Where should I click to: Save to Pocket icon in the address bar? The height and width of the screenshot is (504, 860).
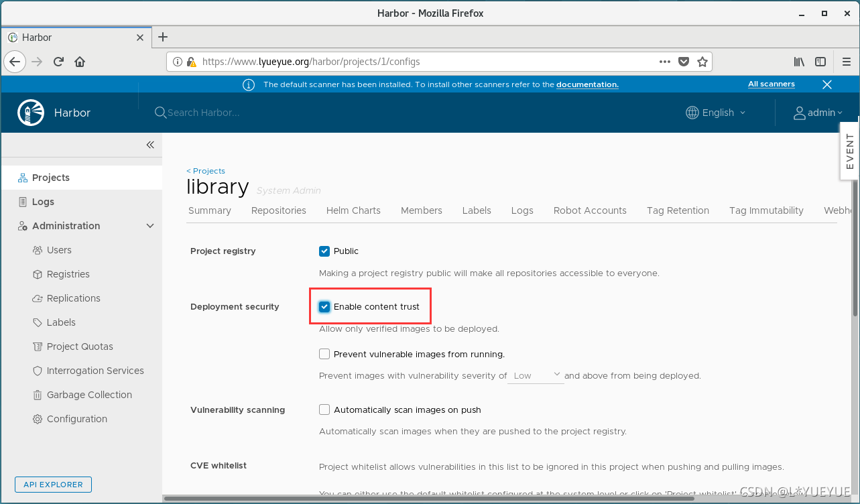point(684,62)
